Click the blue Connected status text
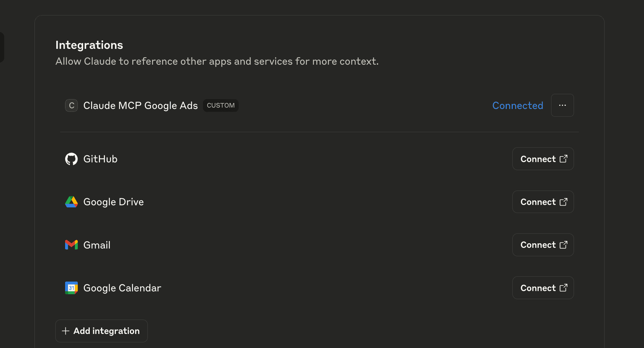644x348 pixels. [x=517, y=105]
